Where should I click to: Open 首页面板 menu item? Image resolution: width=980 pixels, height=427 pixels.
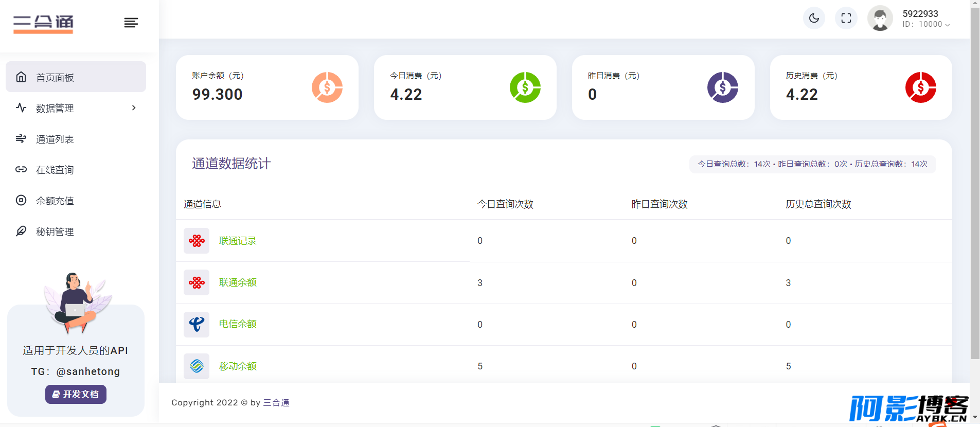(76, 77)
